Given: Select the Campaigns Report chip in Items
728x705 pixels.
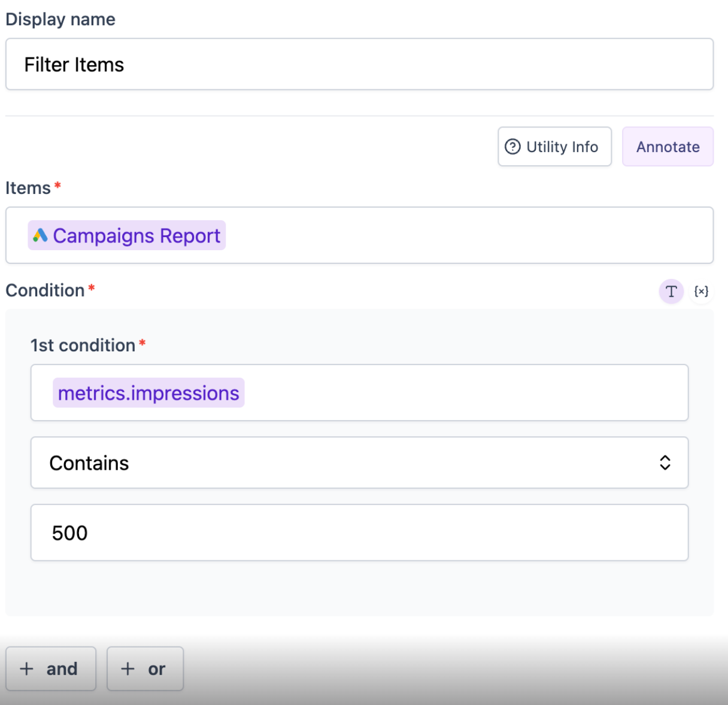Looking at the screenshot, I should click(x=136, y=236).
